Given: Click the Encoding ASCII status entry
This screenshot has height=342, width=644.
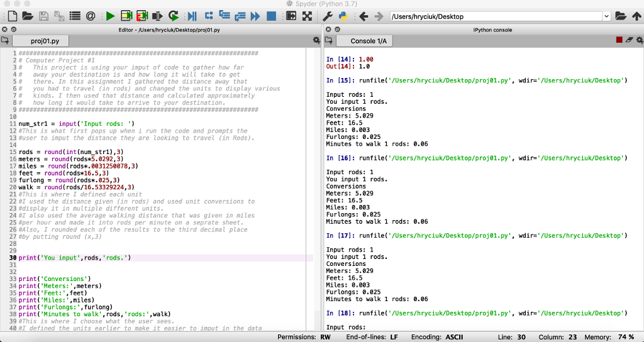Looking at the screenshot, I should pyautogui.click(x=437, y=337).
